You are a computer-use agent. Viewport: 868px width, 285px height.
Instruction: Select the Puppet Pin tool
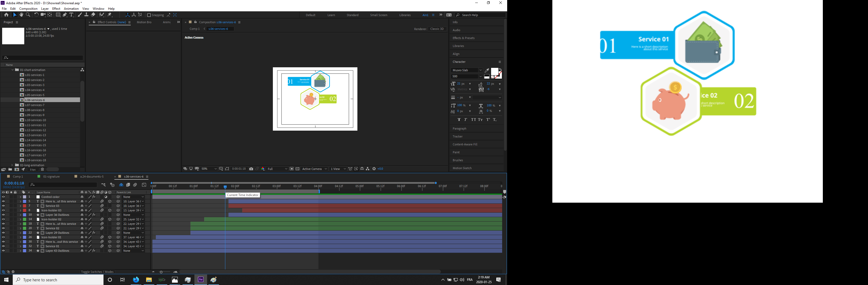110,15
